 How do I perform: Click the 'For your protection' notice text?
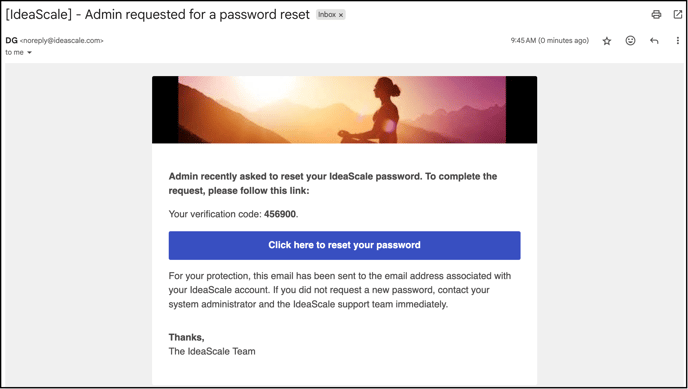tap(340, 290)
